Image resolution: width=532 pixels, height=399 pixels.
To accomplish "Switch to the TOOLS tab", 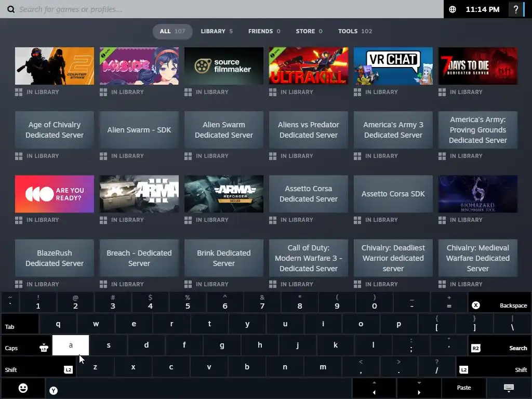I will coord(355,31).
